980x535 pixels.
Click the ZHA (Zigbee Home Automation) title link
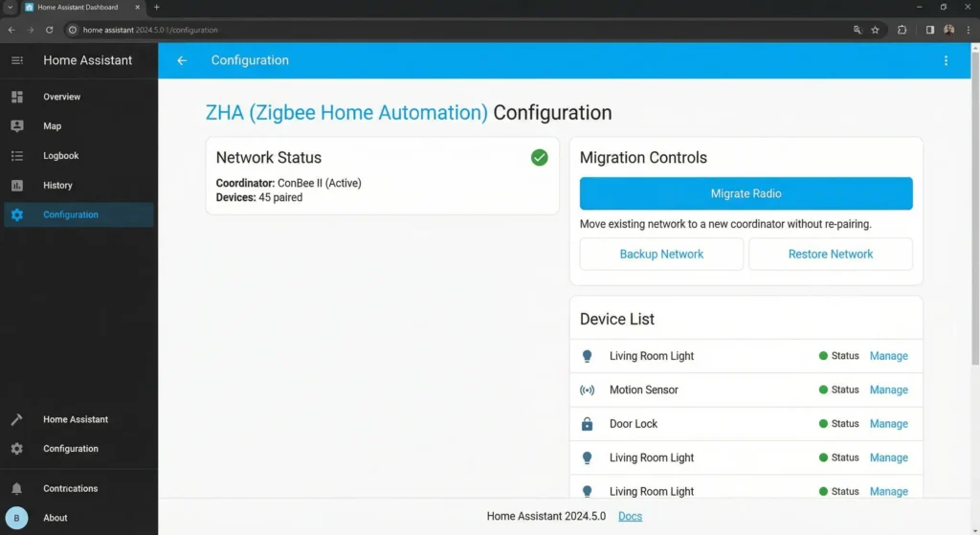coord(346,113)
